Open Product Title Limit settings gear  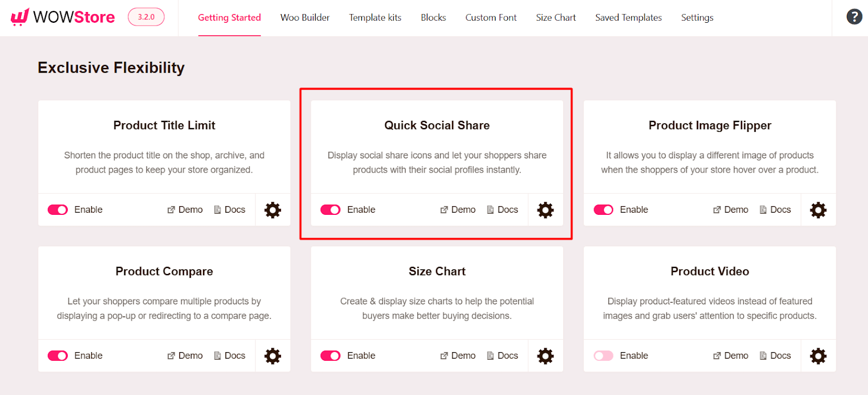(272, 210)
